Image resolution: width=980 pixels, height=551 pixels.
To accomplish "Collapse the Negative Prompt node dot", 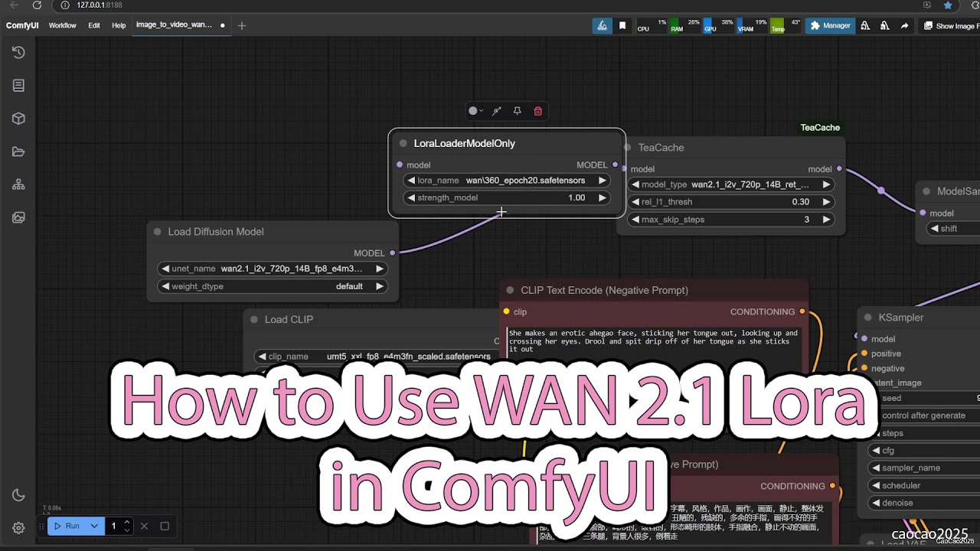I will (511, 290).
